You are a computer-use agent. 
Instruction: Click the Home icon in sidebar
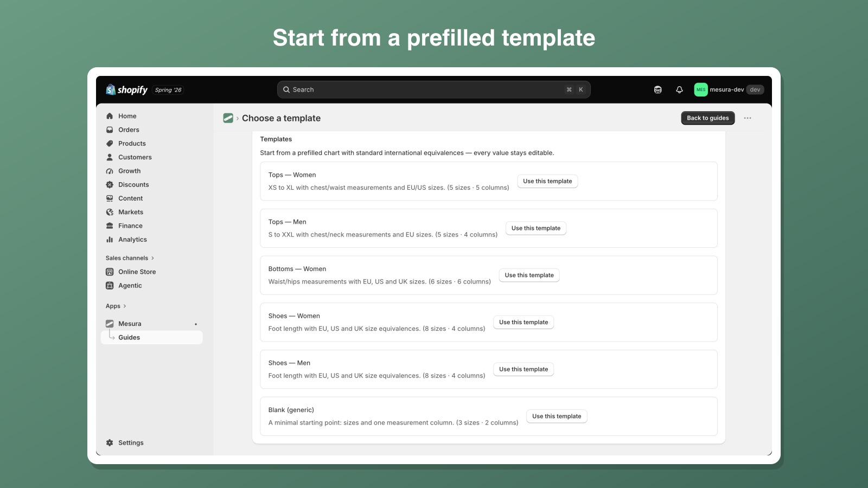click(110, 116)
